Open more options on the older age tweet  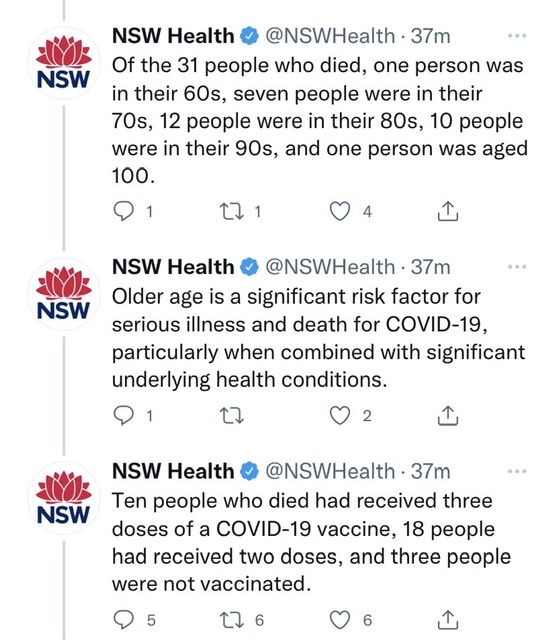[517, 267]
